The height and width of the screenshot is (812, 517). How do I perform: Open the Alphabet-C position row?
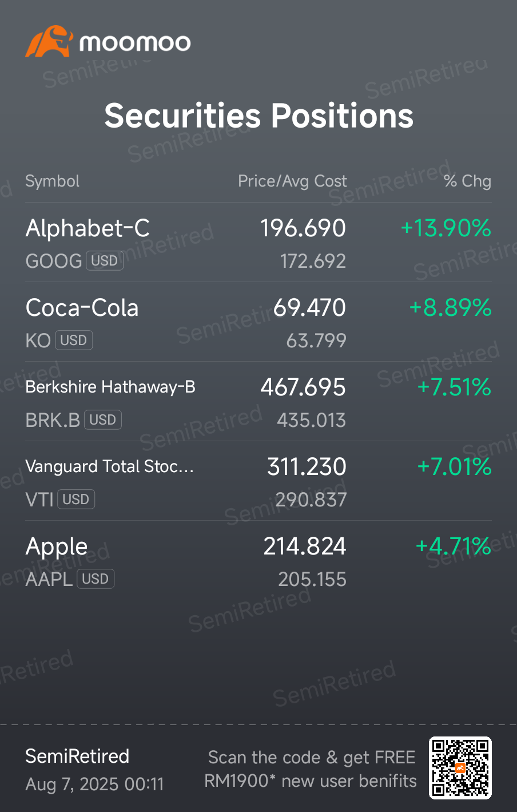[x=258, y=243]
